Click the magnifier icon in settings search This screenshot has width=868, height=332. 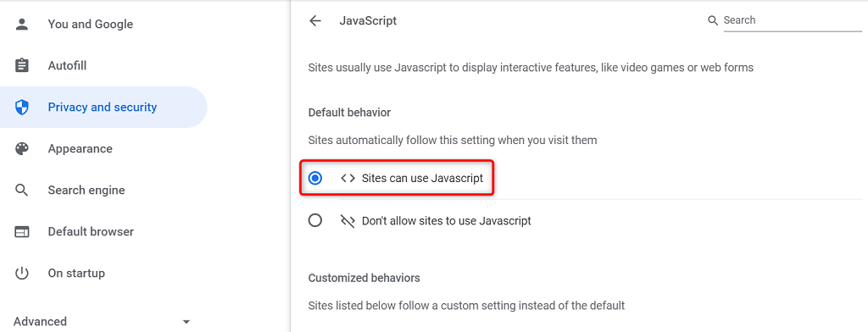coord(713,20)
